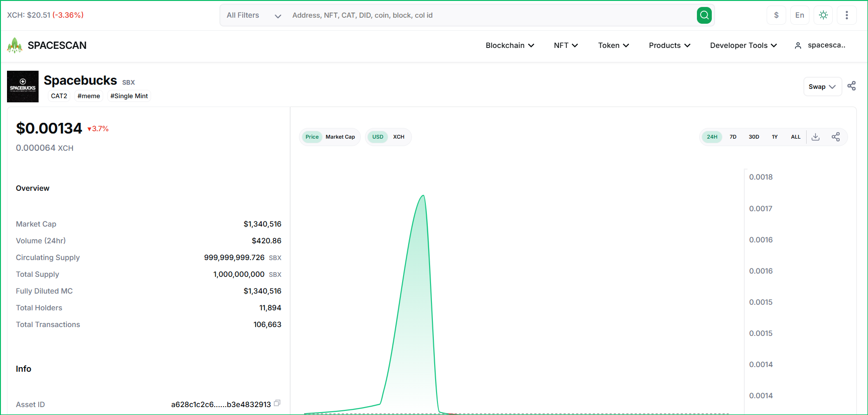This screenshot has height=415, width=868.
Task: Click Total Holders value 11,894
Action: point(270,308)
